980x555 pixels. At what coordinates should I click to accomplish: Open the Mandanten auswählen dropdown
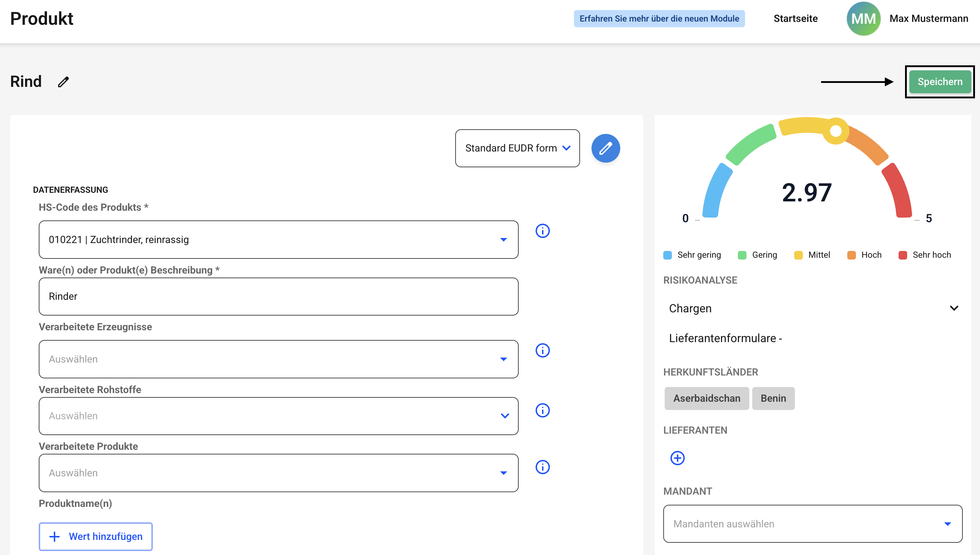pos(812,523)
